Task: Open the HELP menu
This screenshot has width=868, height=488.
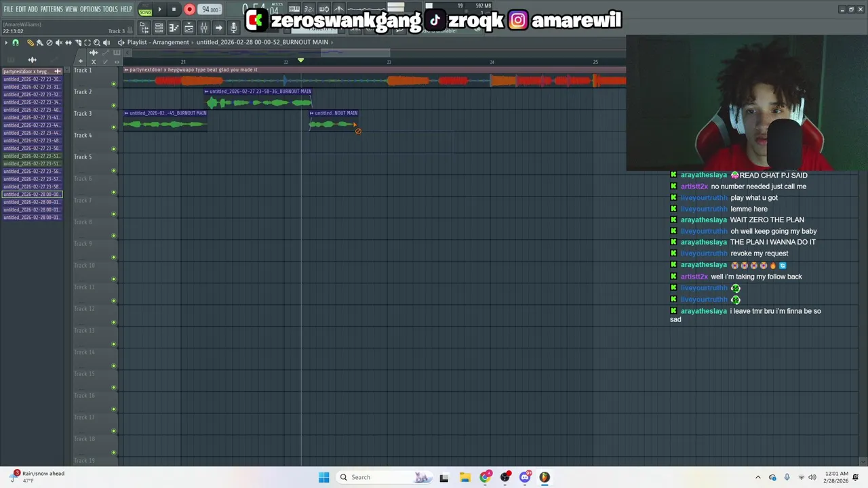Action: (126, 9)
